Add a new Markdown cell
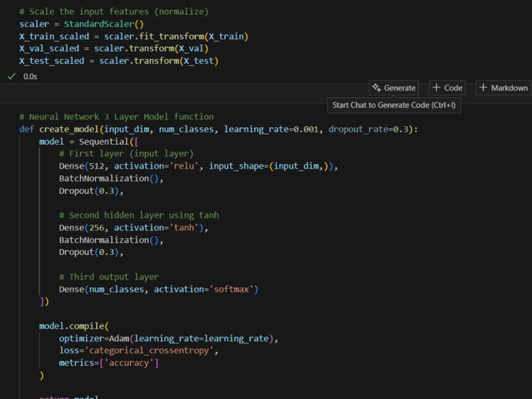This screenshot has width=532, height=399. coord(503,88)
